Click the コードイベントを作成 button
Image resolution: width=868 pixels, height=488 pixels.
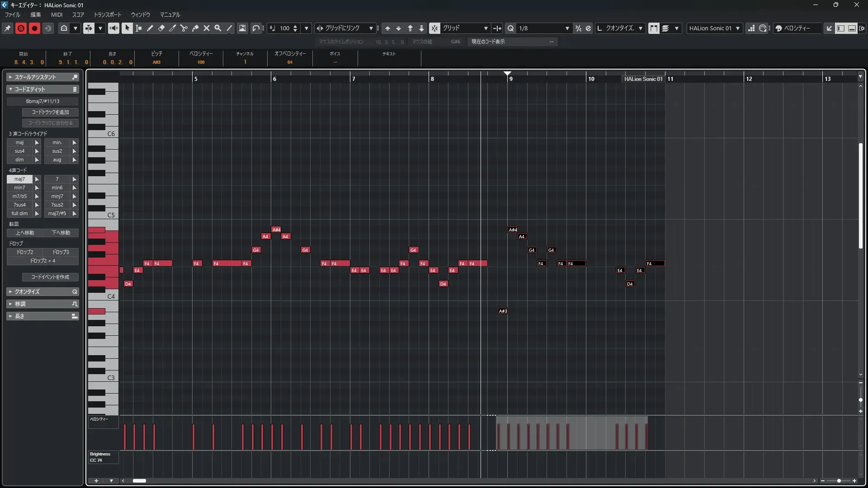50,277
